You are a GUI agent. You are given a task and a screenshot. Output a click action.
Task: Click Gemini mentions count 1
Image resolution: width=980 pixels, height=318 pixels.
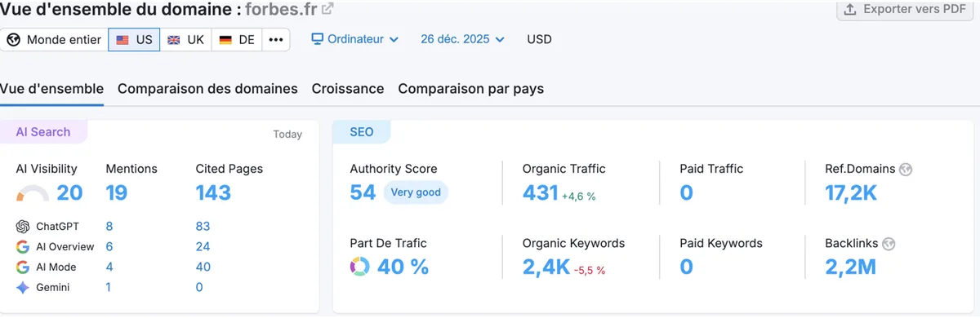point(109,288)
